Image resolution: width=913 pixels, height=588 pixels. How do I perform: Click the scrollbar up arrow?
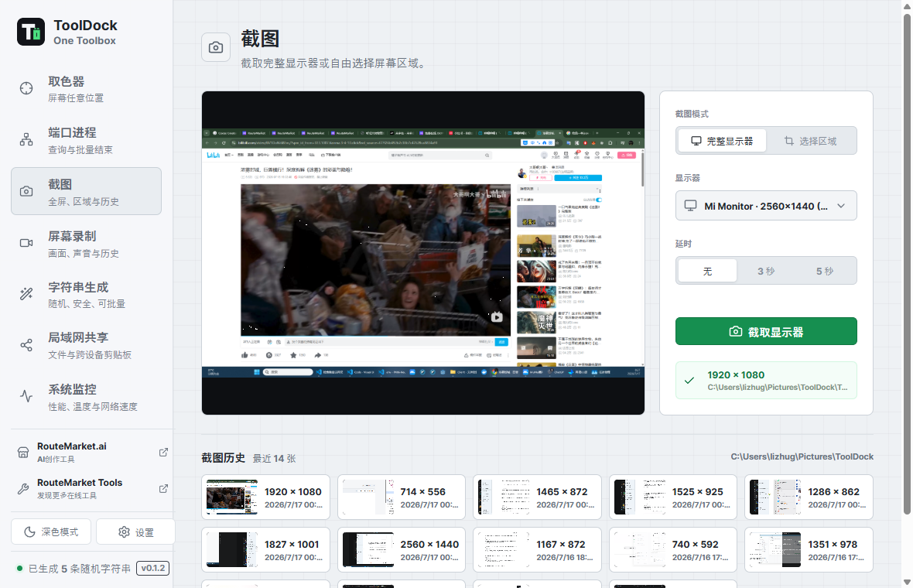907,5
